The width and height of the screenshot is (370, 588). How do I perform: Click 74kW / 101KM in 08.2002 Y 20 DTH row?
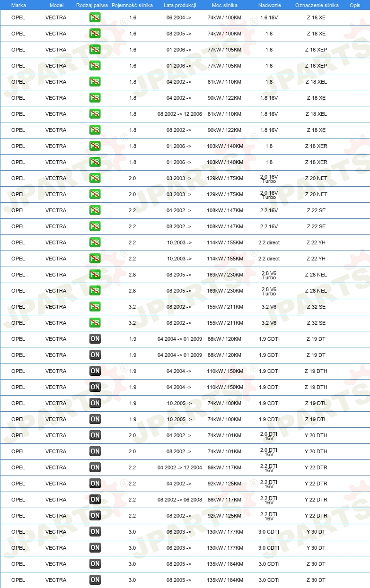(x=225, y=451)
